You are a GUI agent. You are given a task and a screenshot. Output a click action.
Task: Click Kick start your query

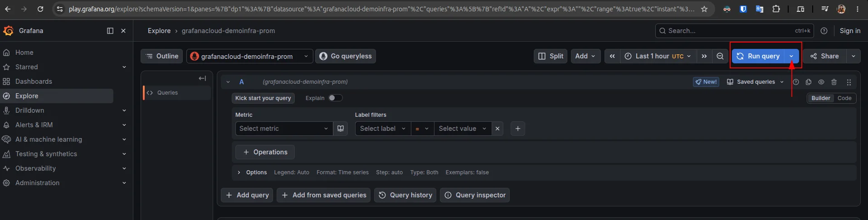click(263, 98)
